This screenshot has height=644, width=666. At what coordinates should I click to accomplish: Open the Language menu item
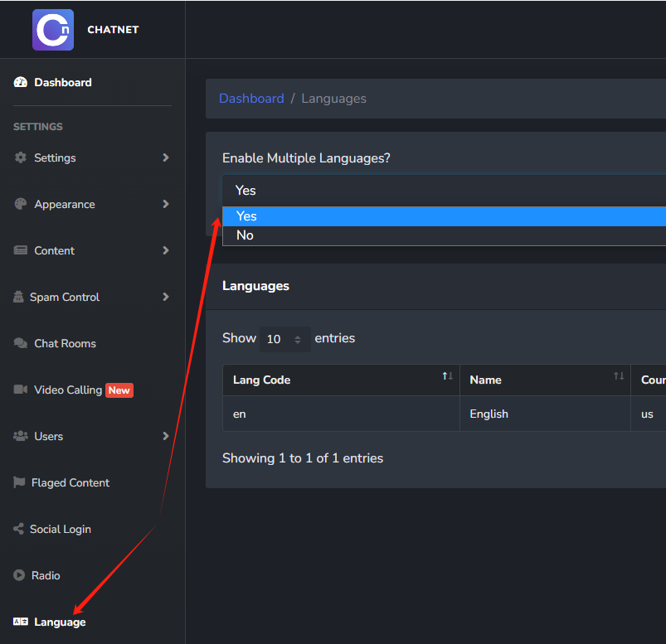point(60,622)
